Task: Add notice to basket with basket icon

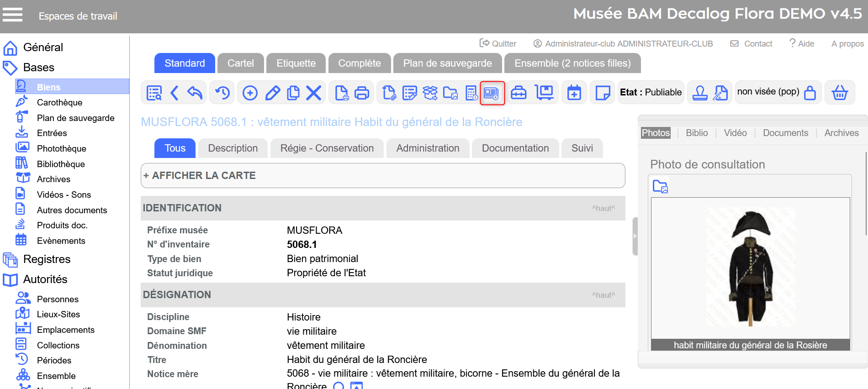Action: [x=839, y=93]
